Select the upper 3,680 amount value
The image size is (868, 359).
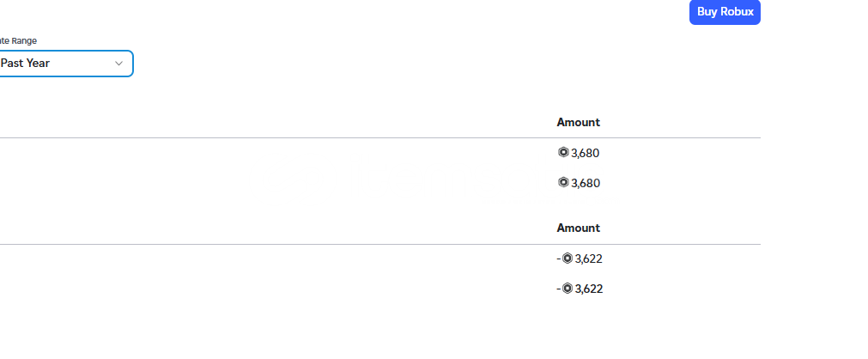pos(586,153)
